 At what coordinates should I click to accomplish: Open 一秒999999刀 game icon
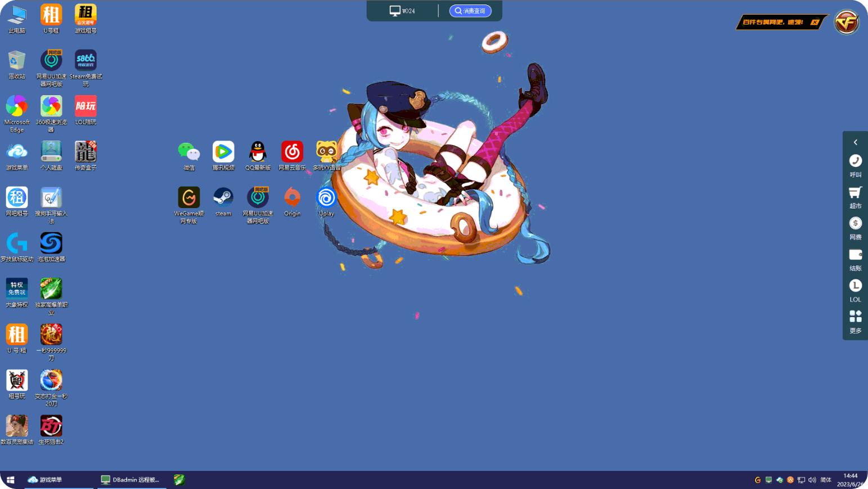[x=51, y=342]
